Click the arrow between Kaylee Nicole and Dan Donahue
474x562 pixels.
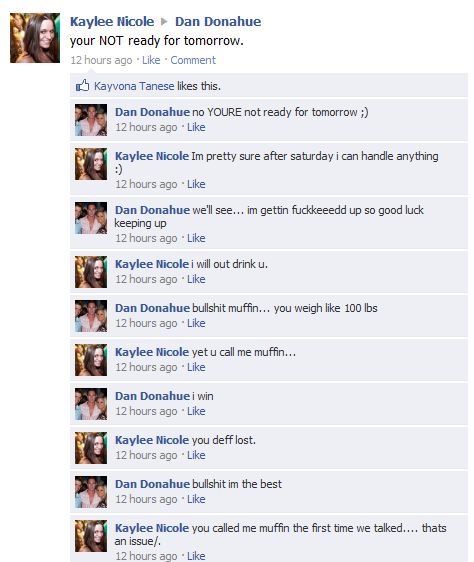pos(164,22)
